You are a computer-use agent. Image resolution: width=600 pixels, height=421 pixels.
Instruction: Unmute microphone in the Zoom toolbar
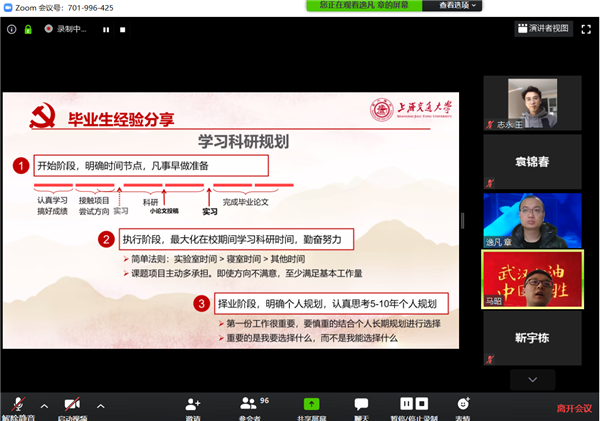(x=17, y=405)
